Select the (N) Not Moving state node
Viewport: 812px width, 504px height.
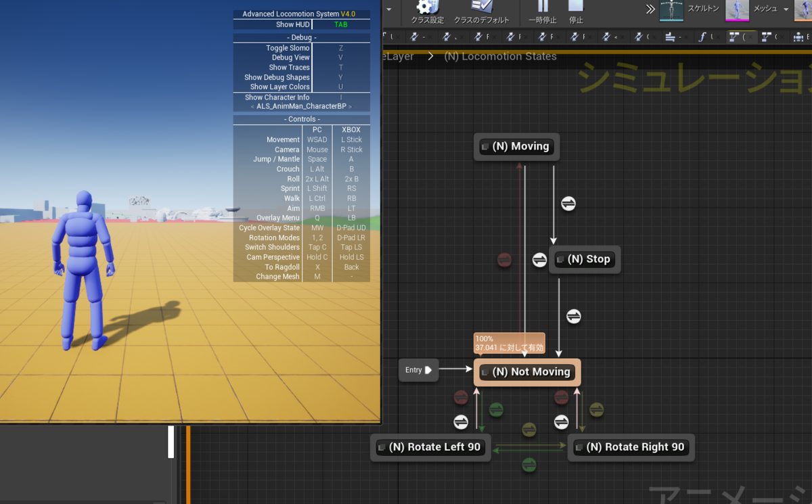pos(527,372)
